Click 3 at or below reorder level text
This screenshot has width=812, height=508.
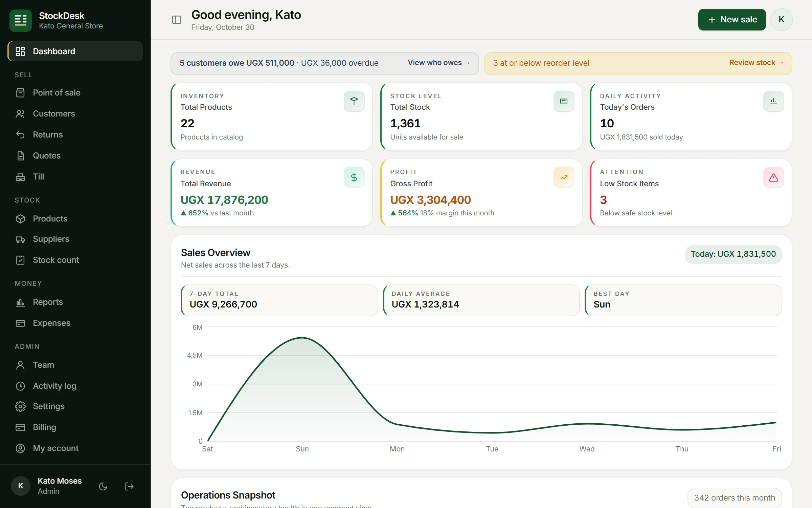(x=541, y=63)
